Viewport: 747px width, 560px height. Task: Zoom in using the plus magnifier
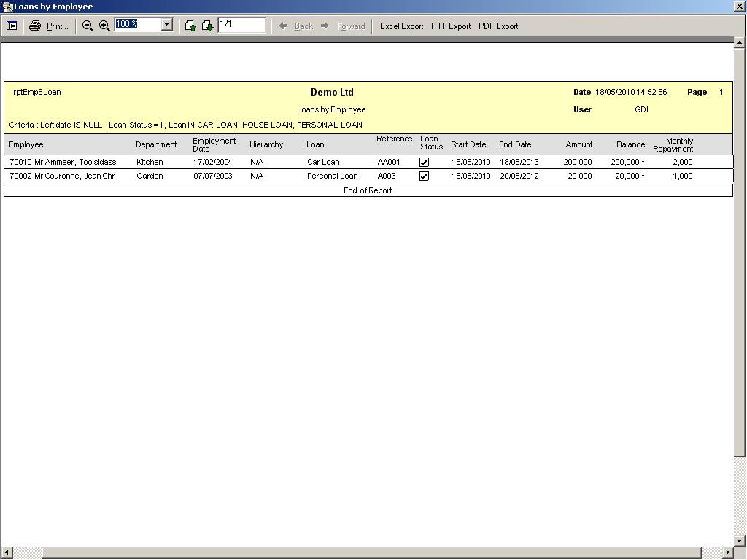[104, 26]
